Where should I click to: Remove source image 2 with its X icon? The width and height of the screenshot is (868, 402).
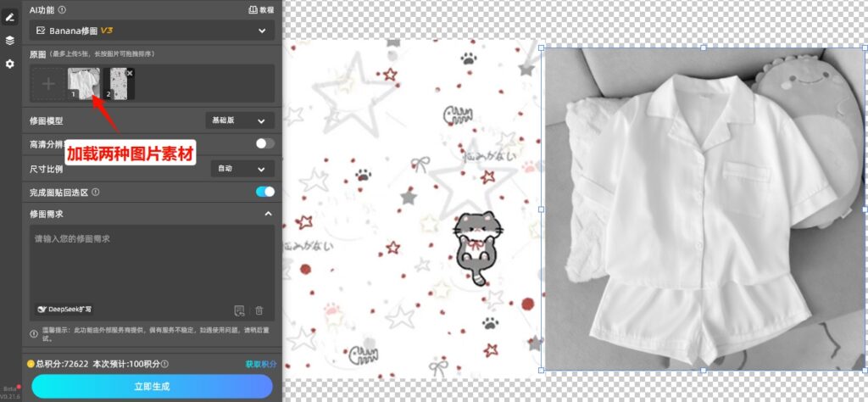(x=129, y=73)
